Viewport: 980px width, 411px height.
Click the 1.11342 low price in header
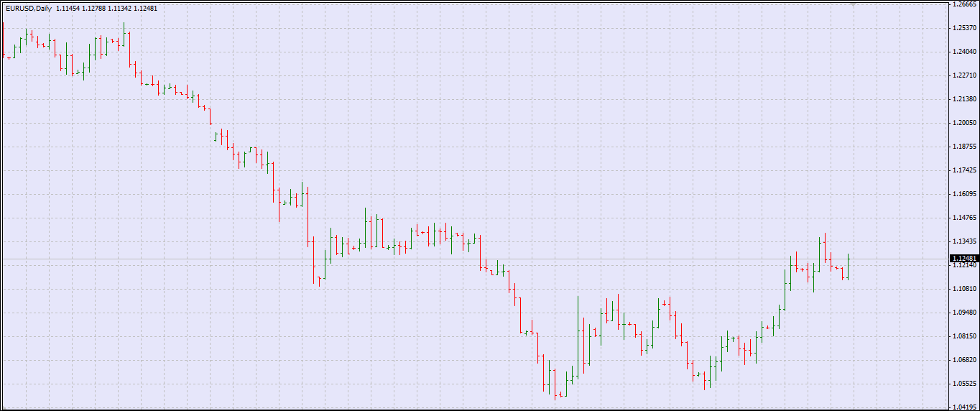tap(120, 9)
